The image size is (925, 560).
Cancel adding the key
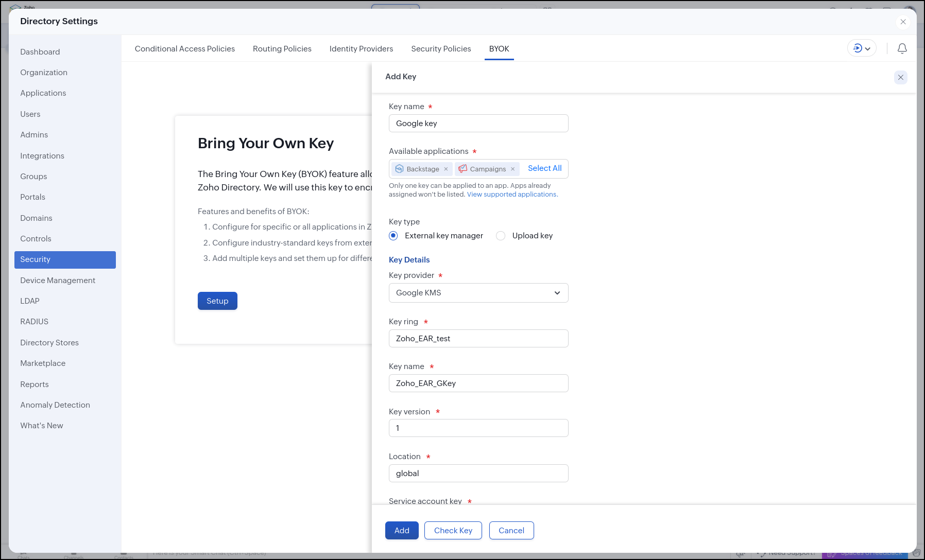click(x=511, y=531)
